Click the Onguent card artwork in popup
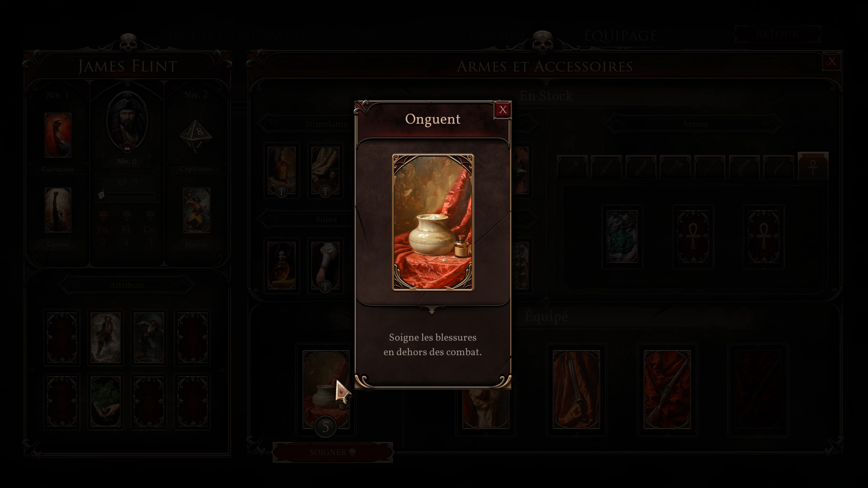This screenshot has width=868, height=488. pos(433,222)
